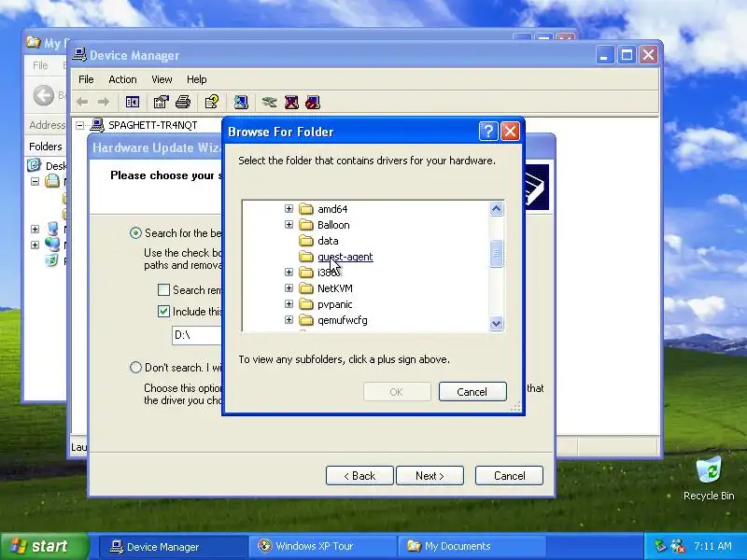This screenshot has width=747, height=560.
Task: Open File menu in My Documents window
Action: point(40,65)
